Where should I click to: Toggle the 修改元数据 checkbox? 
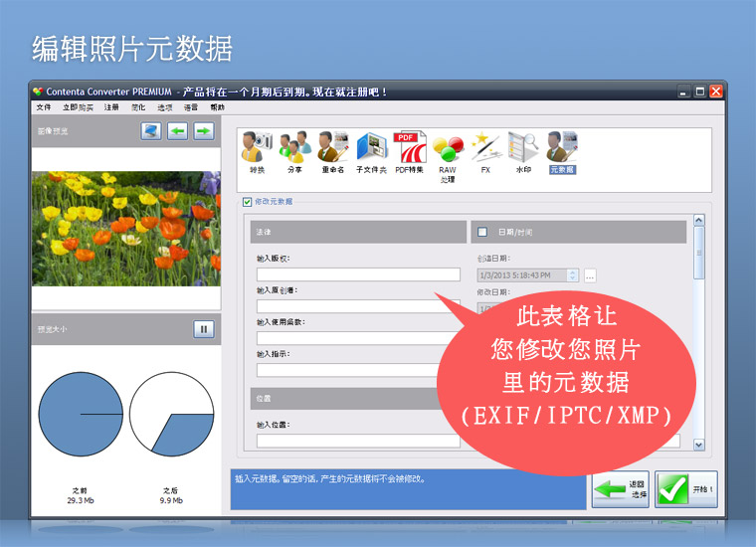[x=248, y=202]
